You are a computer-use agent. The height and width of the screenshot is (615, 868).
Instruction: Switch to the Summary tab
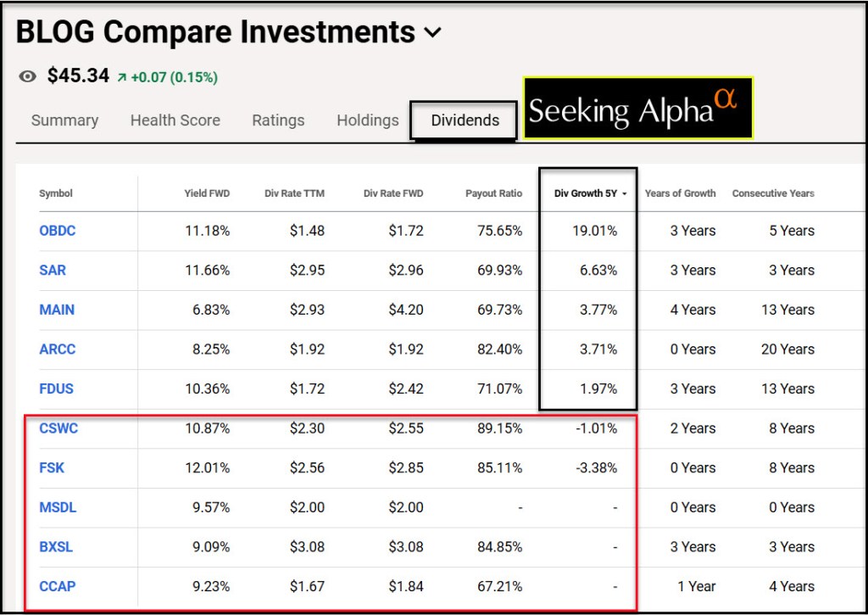(x=64, y=120)
